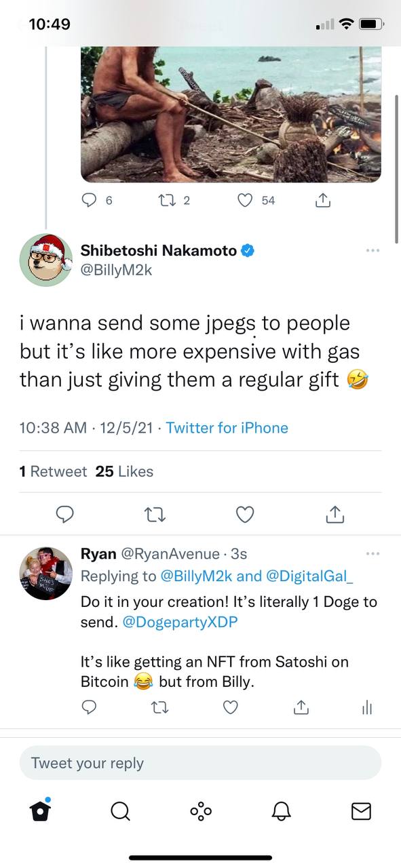View the 25 Likes list
The width and height of the screenshot is (401, 868).
(x=125, y=471)
